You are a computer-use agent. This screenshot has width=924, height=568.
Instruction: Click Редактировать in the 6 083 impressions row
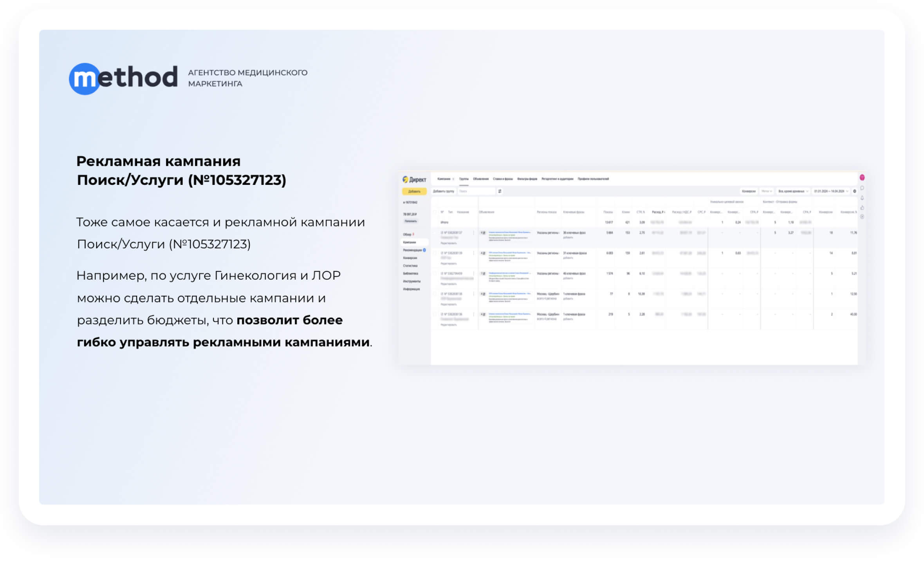(448, 264)
